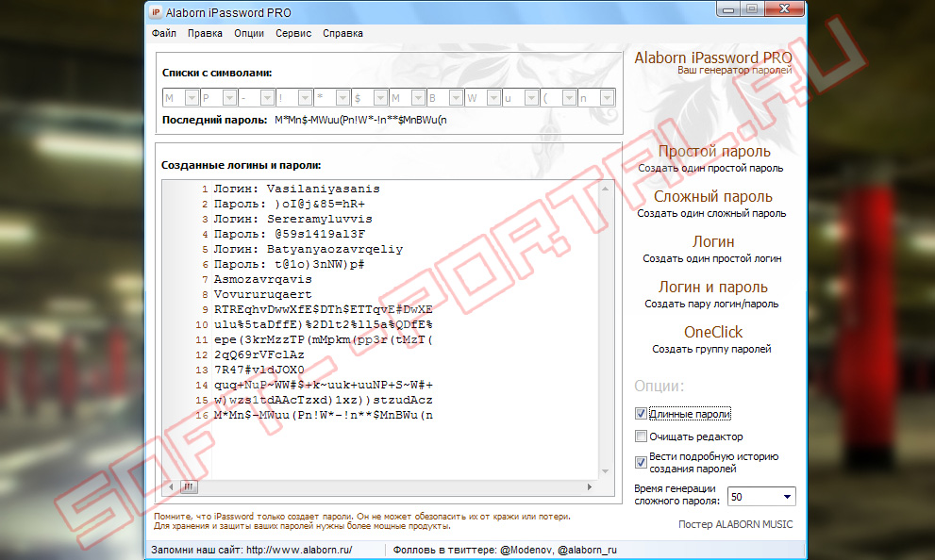Click editor line 14 starting with 'quq+NuP'
Image resolution: width=935 pixels, height=560 pixels.
click(x=324, y=385)
